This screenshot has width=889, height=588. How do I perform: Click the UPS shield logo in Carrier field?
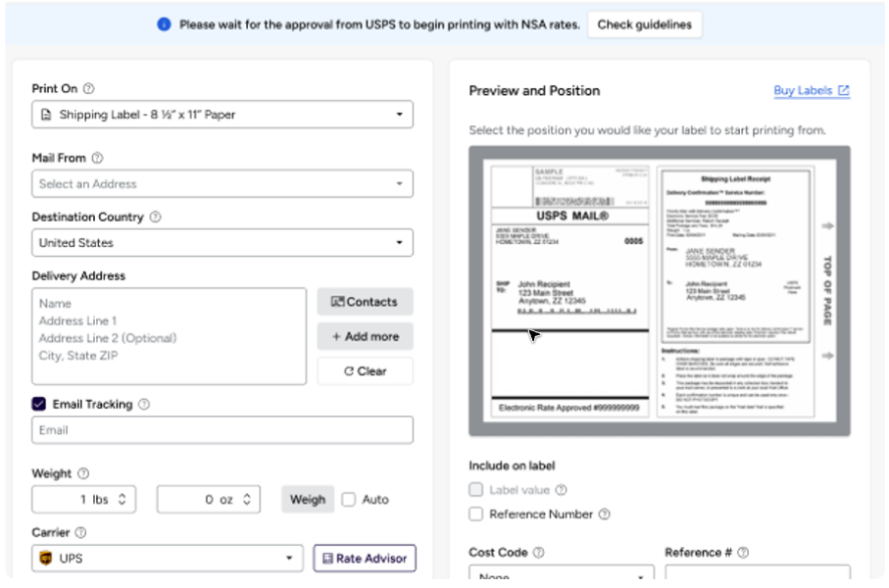[x=45, y=558]
